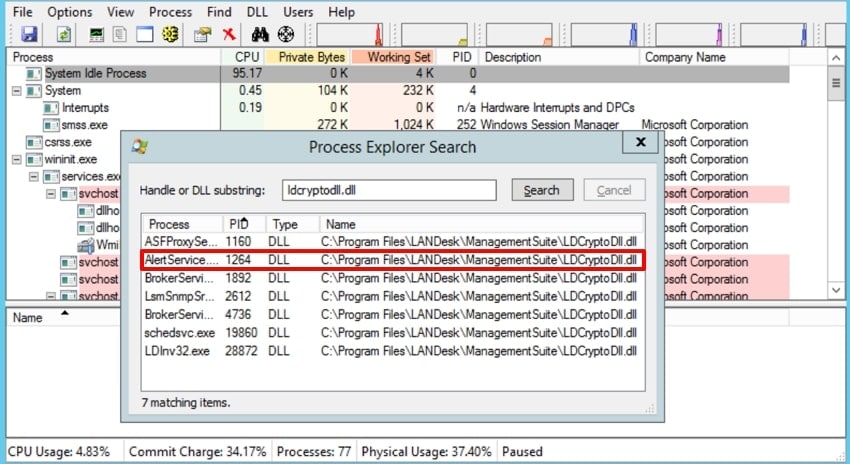Open the Help menu
850x464 pixels.
(342, 12)
